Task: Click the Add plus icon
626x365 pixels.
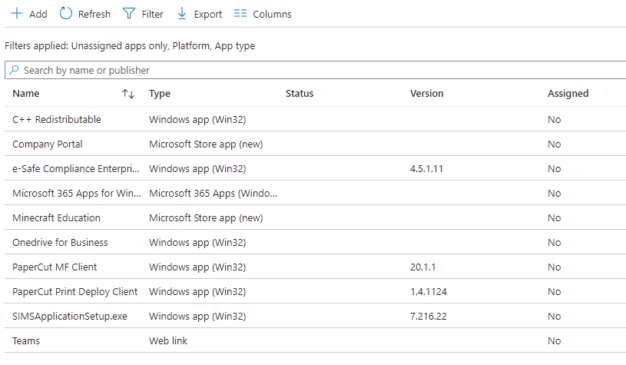Action: (17, 14)
